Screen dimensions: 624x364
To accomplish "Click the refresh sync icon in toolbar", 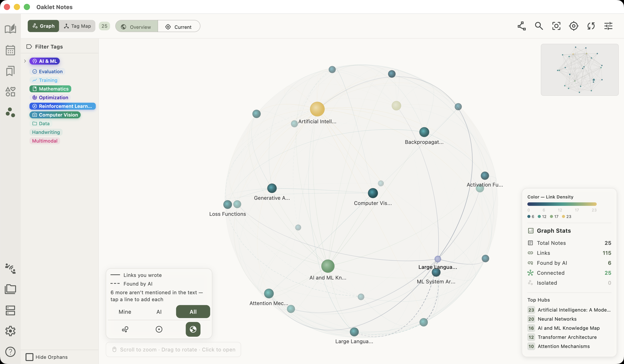I will pos(591,26).
